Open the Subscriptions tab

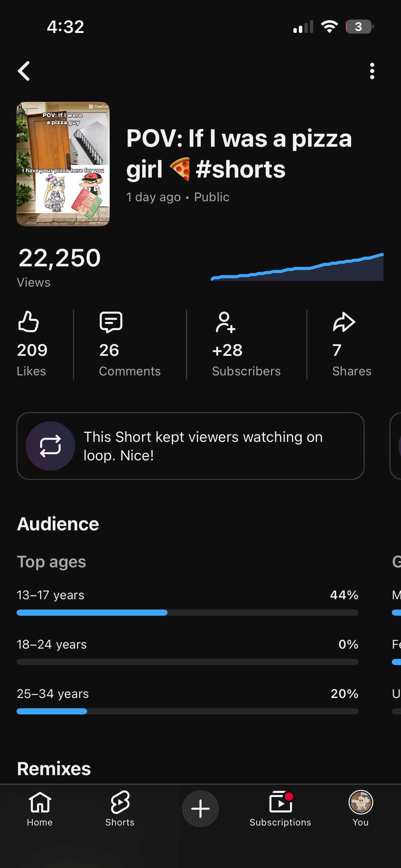click(280, 808)
